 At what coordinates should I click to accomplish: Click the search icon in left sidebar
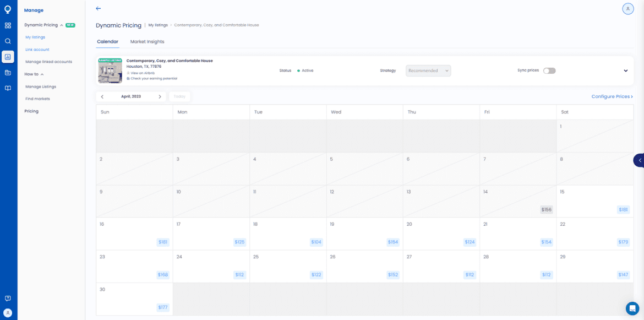click(8, 41)
